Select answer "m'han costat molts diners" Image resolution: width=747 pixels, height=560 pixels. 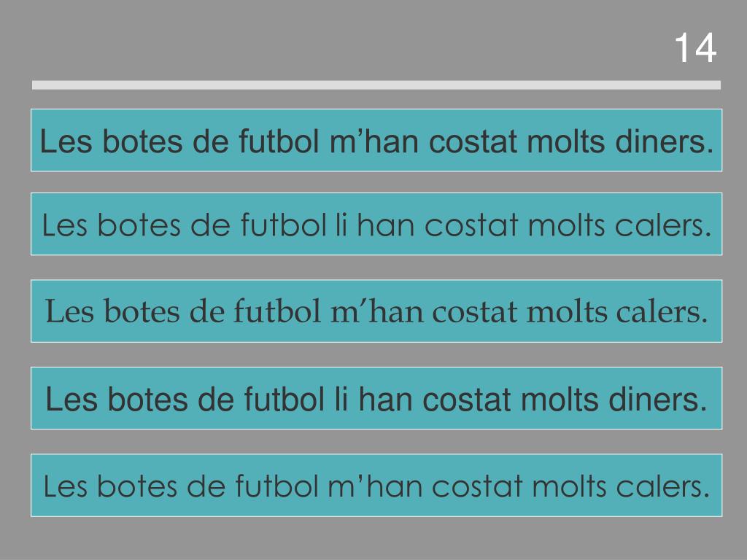tap(376, 141)
